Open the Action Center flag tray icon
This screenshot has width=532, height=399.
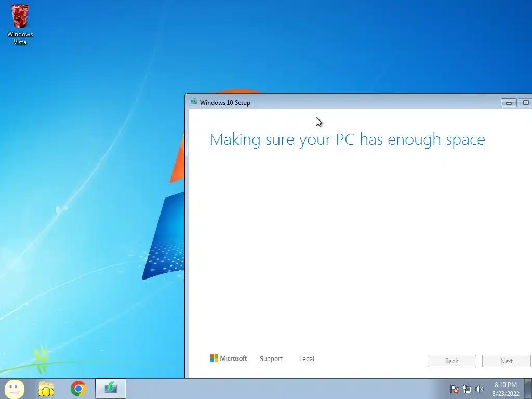pyautogui.click(x=455, y=389)
